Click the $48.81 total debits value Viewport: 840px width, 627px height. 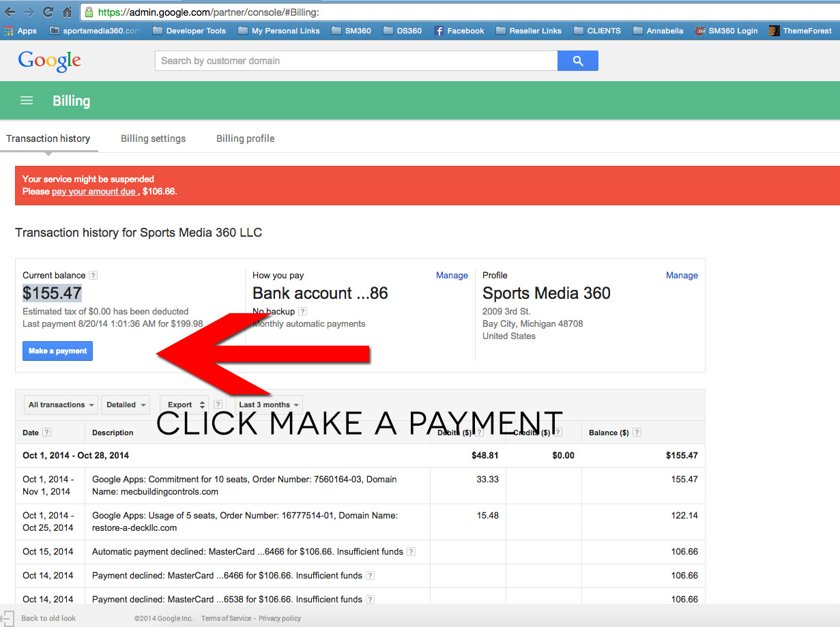485,456
